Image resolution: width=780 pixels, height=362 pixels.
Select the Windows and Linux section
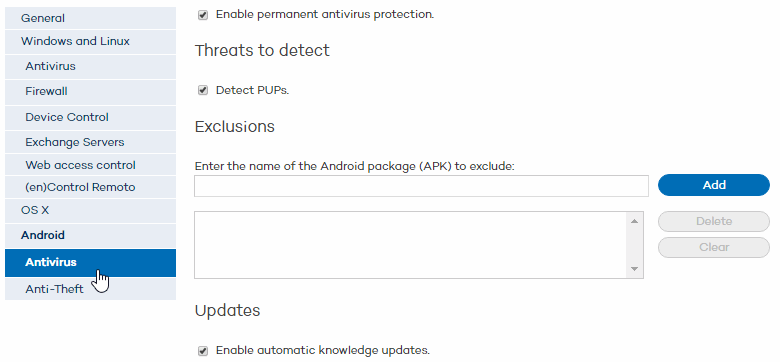(91, 41)
